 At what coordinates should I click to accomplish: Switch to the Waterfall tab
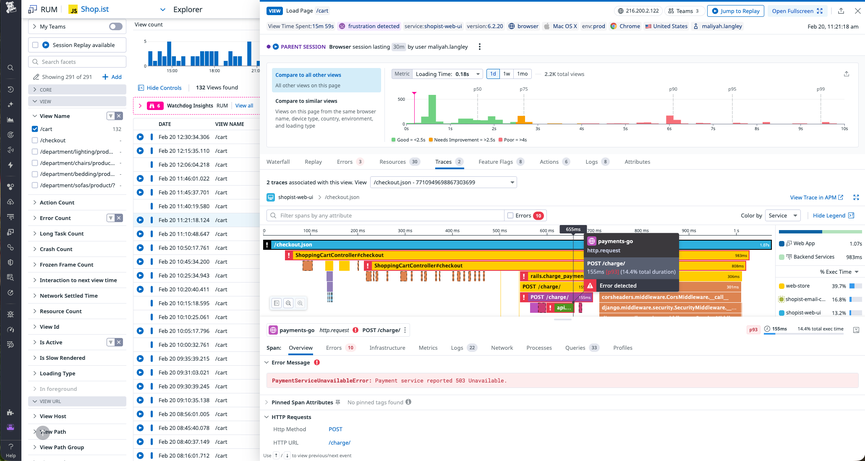[x=278, y=162]
